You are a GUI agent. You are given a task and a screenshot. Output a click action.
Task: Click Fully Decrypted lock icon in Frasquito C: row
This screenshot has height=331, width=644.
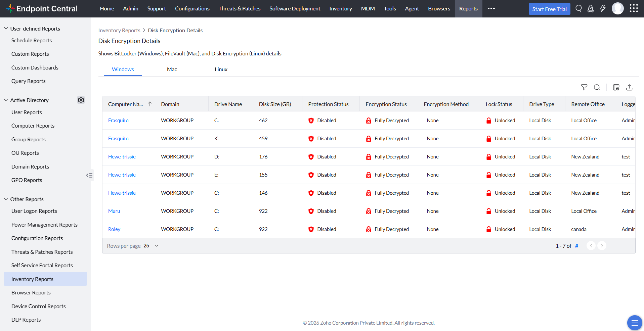pyautogui.click(x=369, y=121)
